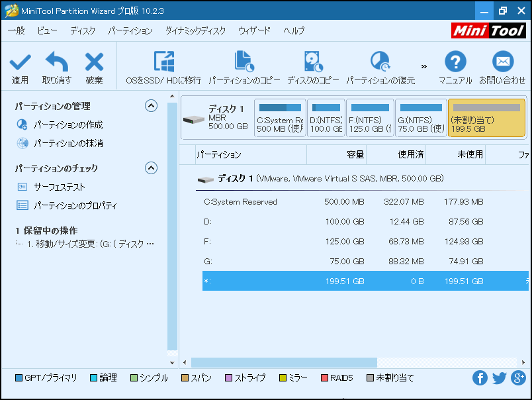Image resolution: width=532 pixels, height=400 pixels.
Task: Expand the toolbar overflow chevron
Action: 423,66
